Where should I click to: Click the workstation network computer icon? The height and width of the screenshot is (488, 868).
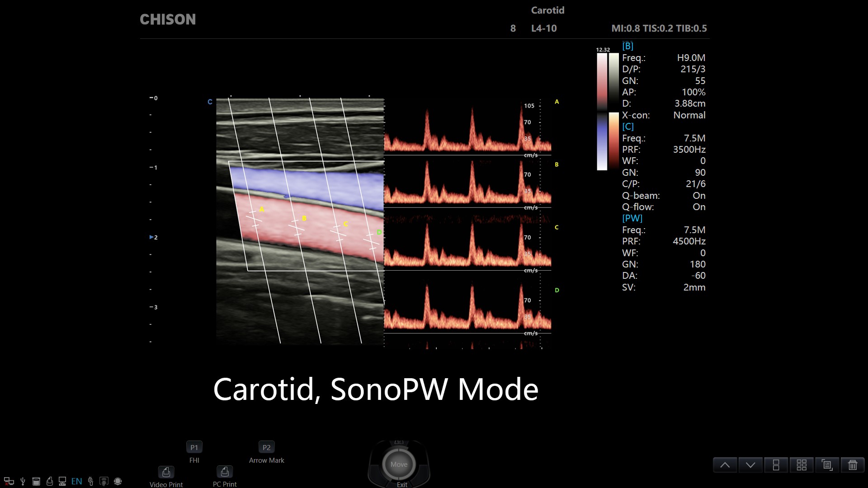[62, 481]
